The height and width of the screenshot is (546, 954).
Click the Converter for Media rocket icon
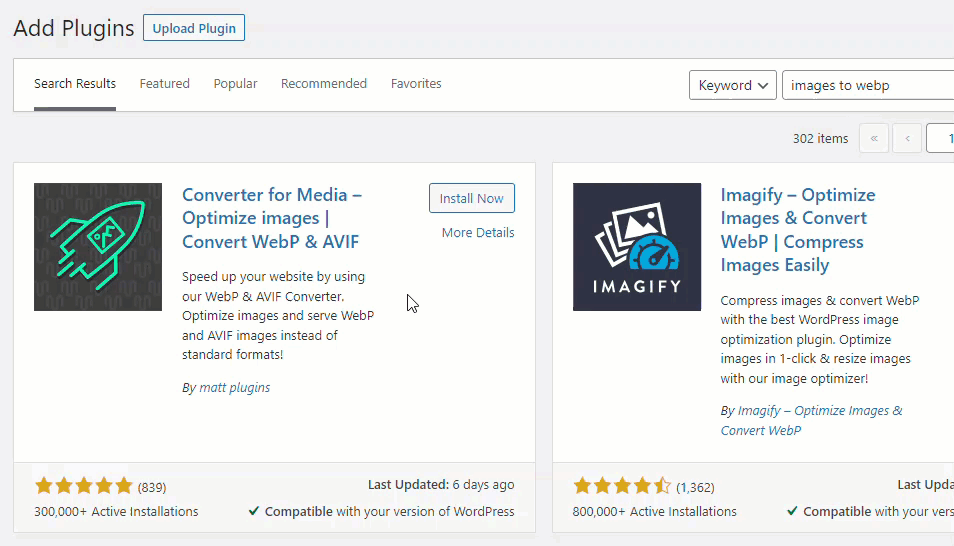click(x=97, y=247)
